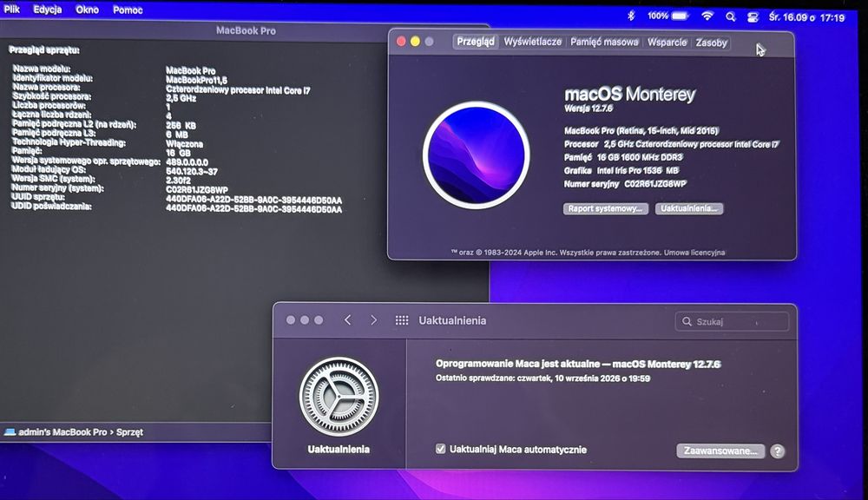Click the Uaktualnienia button in About window
Viewport: 868px width, 500px height.
pyautogui.click(x=688, y=208)
